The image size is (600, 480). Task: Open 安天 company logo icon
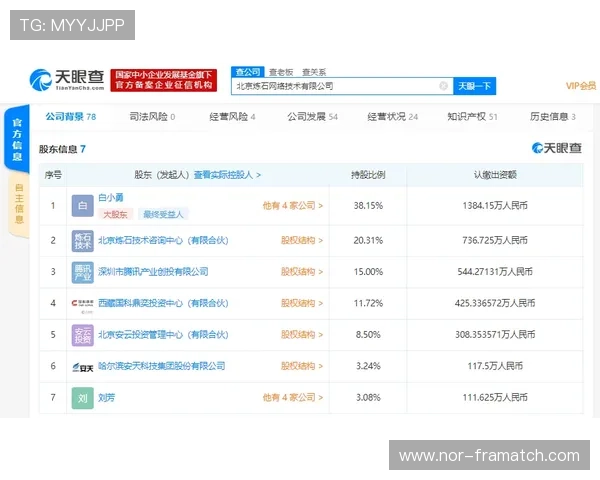(x=83, y=367)
